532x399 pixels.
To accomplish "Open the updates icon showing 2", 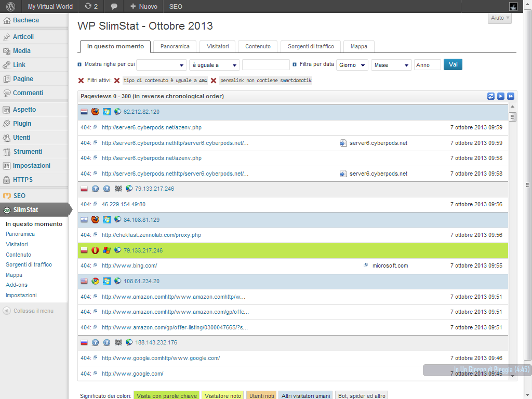I will [x=91, y=6].
